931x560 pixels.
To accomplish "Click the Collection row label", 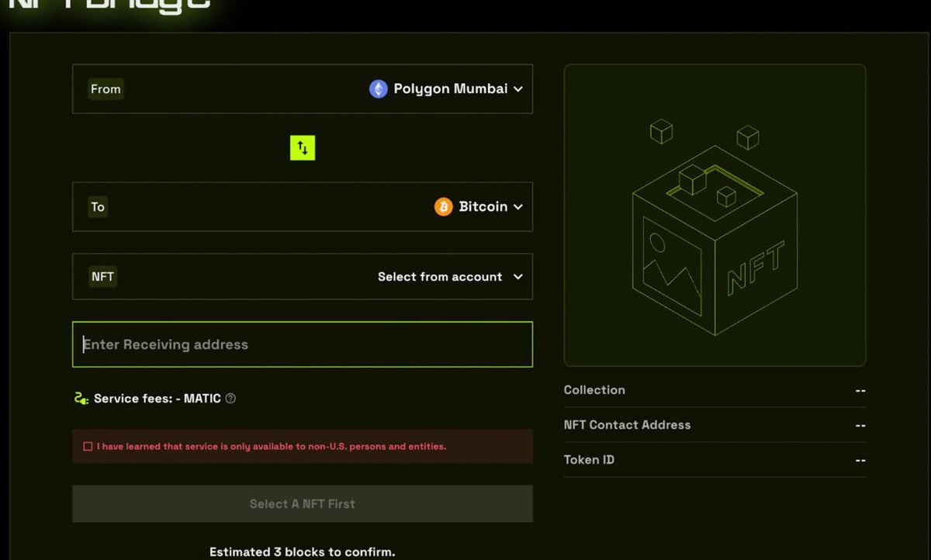I will pyautogui.click(x=594, y=390).
